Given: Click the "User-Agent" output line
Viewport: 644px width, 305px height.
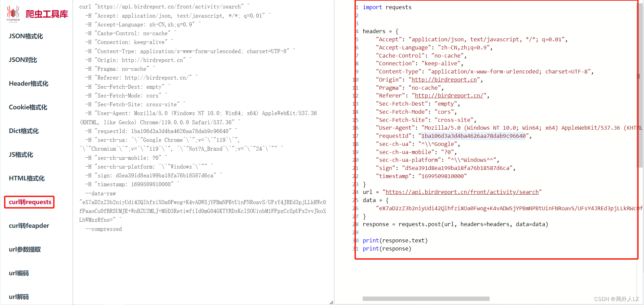Looking at the screenshot, I should coord(509,128).
